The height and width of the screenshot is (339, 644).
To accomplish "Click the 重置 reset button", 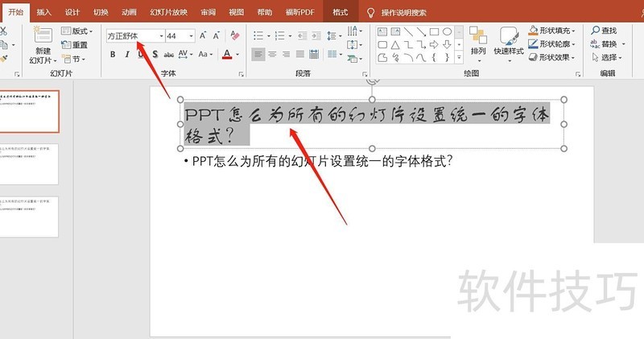I will [x=76, y=45].
